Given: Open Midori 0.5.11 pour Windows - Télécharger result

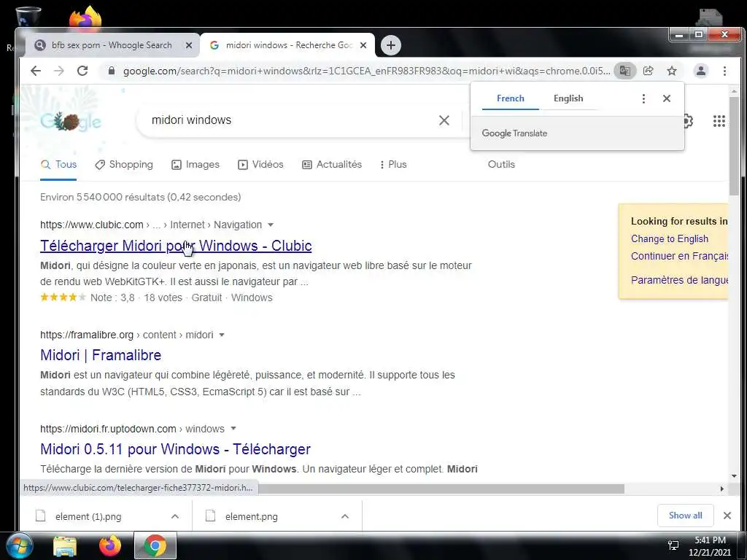Looking at the screenshot, I should pyautogui.click(x=175, y=449).
